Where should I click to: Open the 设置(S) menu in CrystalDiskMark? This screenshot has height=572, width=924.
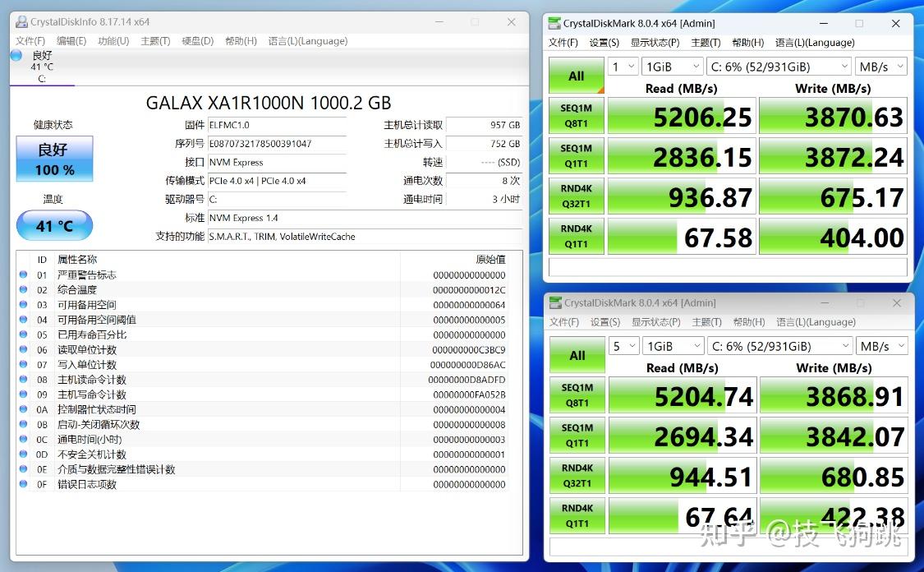(605, 42)
